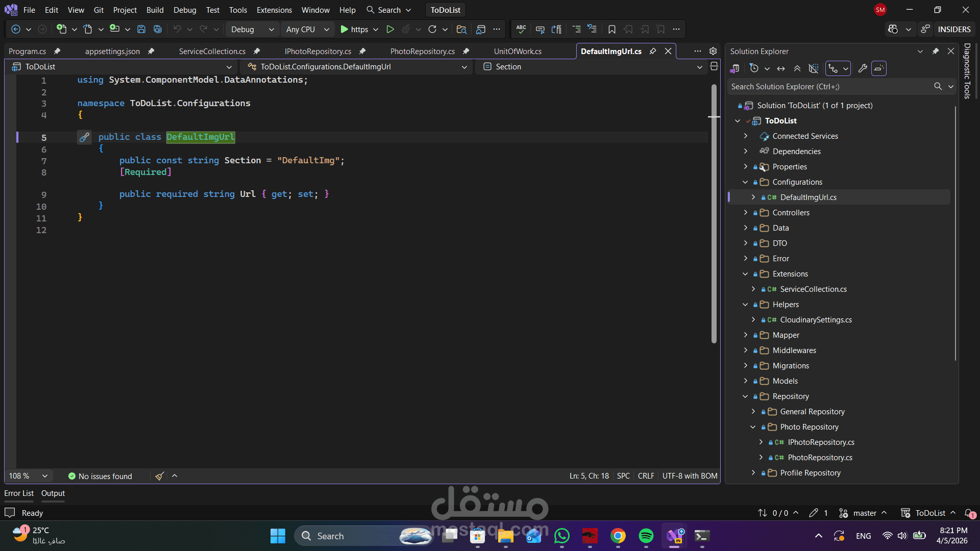Toggle a bookmark on the current line
Screen dimensions: 980x551
612,30
